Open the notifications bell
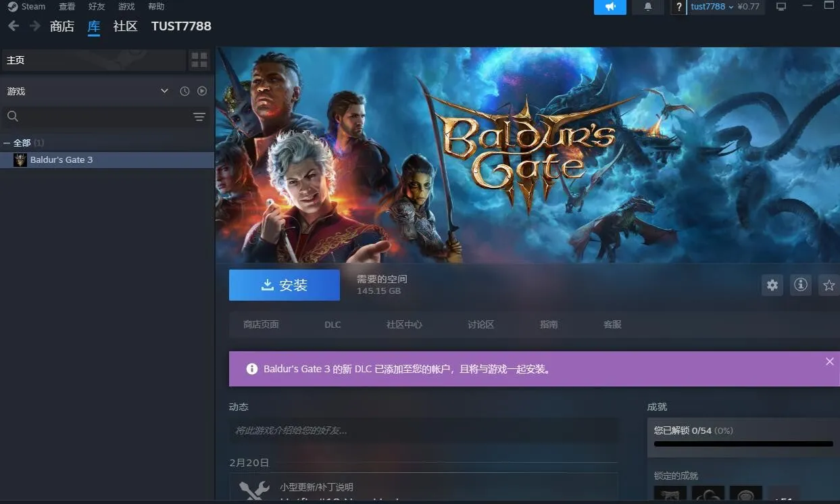Screen dimensions: 840x504 (x=648, y=7)
